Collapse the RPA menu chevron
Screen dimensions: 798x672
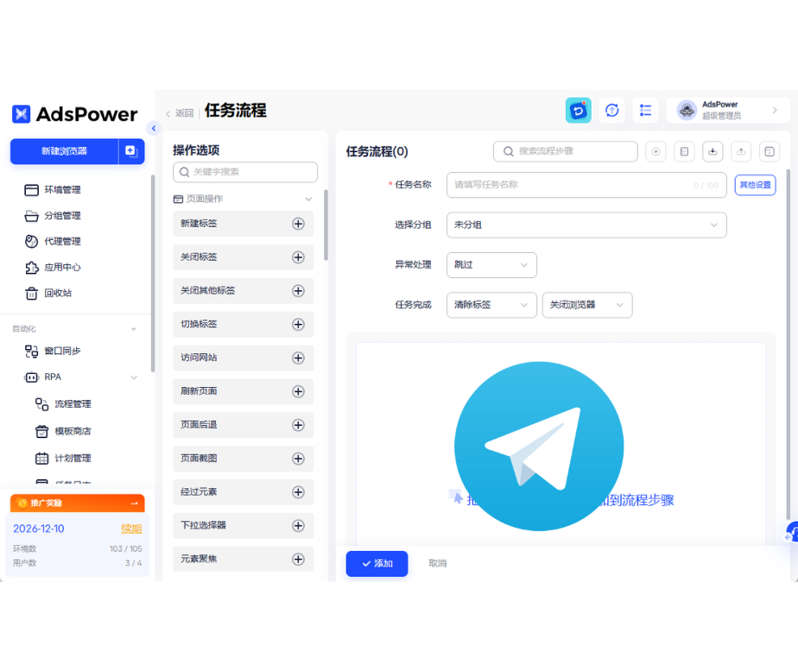[x=133, y=377]
